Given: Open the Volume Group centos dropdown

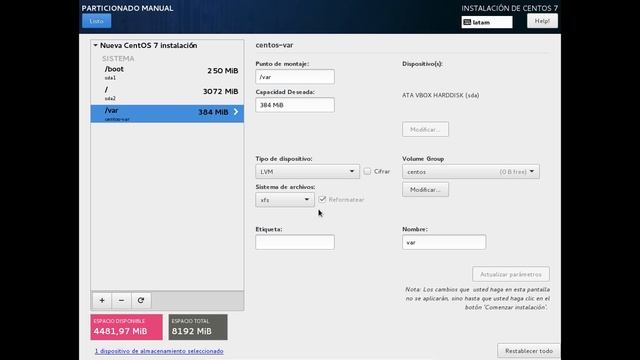Looking at the screenshot, I should 470,171.
